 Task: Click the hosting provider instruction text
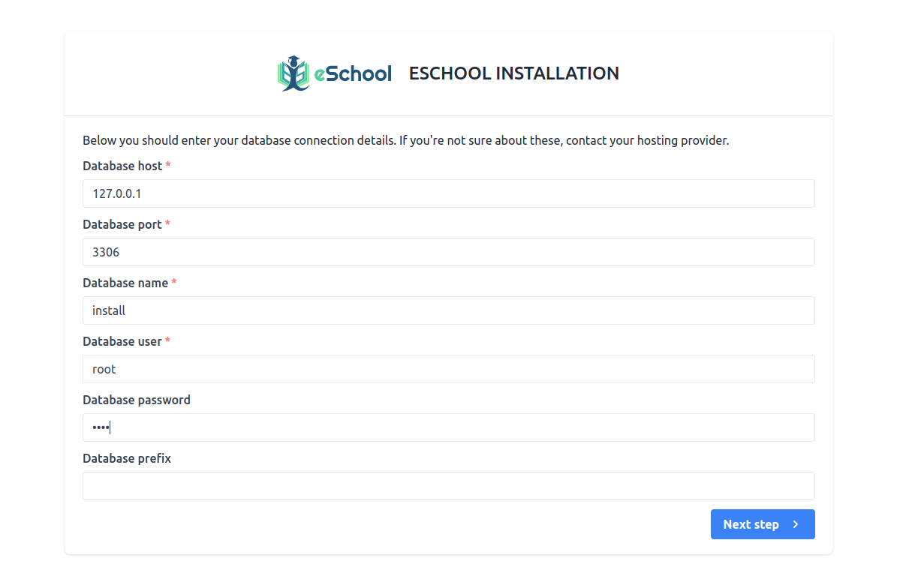[405, 140]
